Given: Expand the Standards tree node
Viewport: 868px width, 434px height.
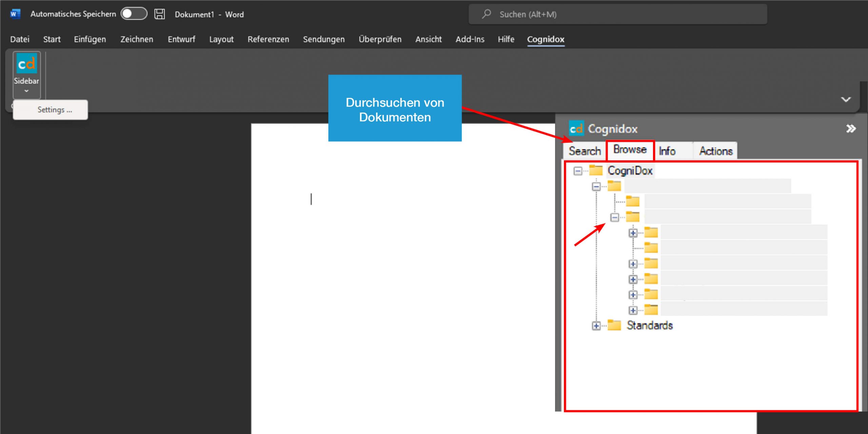Looking at the screenshot, I should tap(596, 325).
